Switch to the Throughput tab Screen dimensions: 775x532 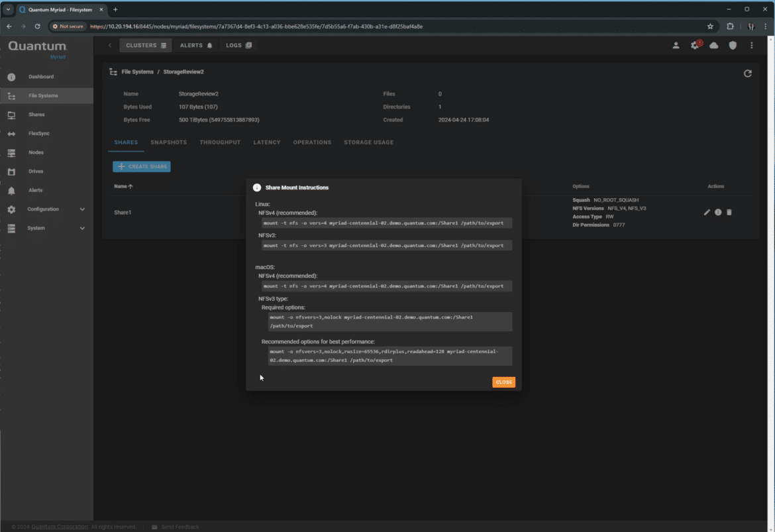(x=220, y=142)
